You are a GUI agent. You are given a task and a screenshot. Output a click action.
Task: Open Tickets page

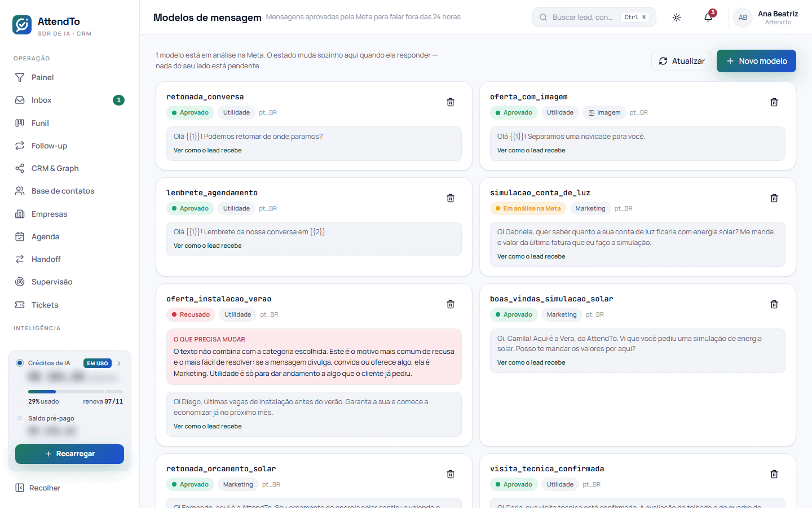(x=70, y=305)
